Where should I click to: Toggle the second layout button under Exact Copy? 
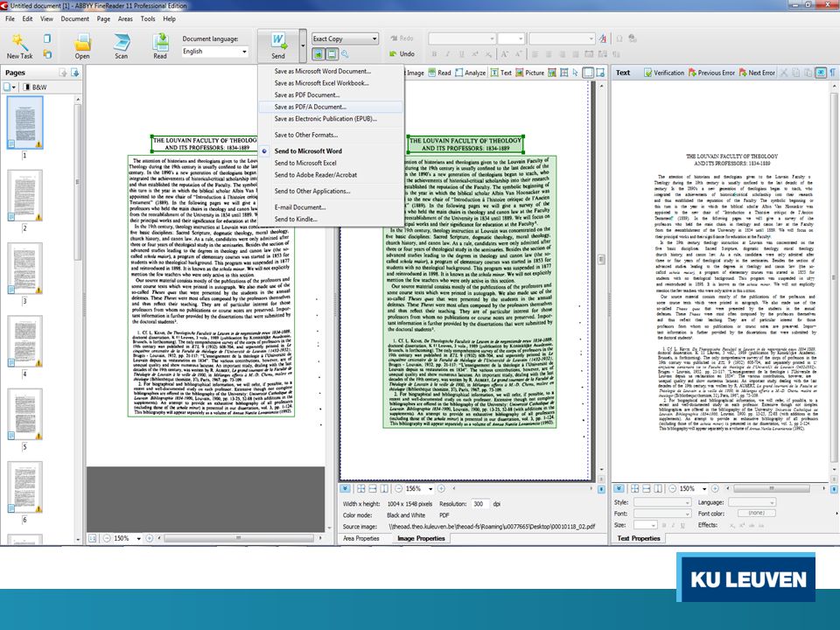(x=332, y=54)
